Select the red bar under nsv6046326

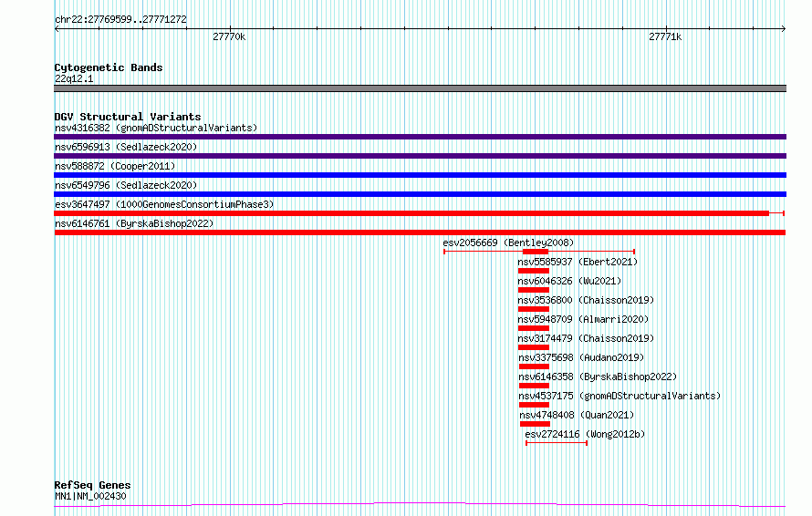[534, 290]
